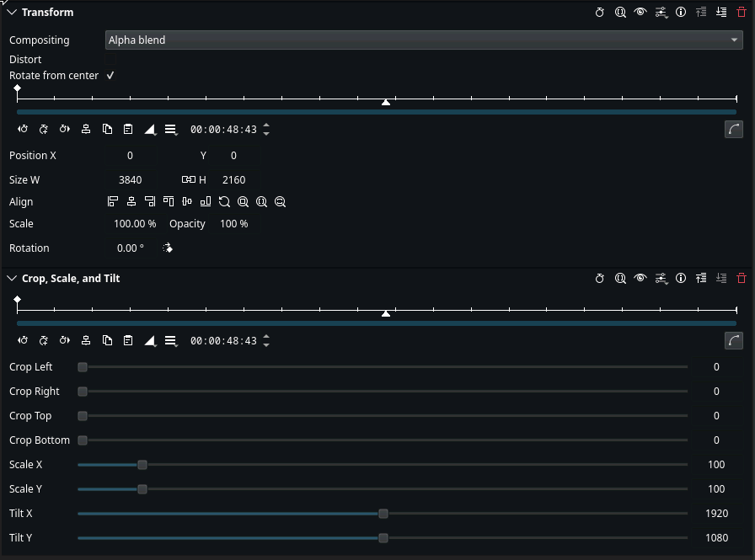Edit the Rotation 0.00° field
755x560 pixels.
[130, 248]
